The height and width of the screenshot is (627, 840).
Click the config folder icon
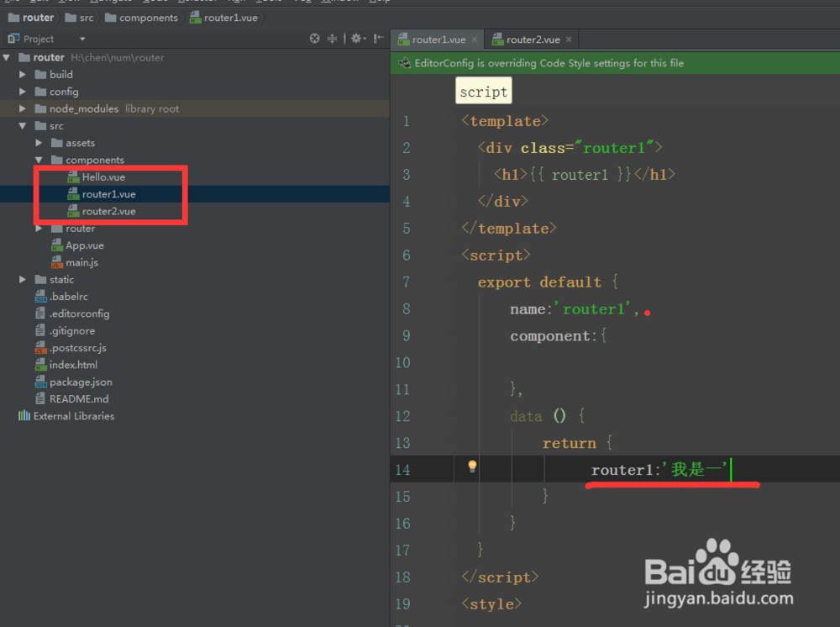pyautogui.click(x=40, y=92)
